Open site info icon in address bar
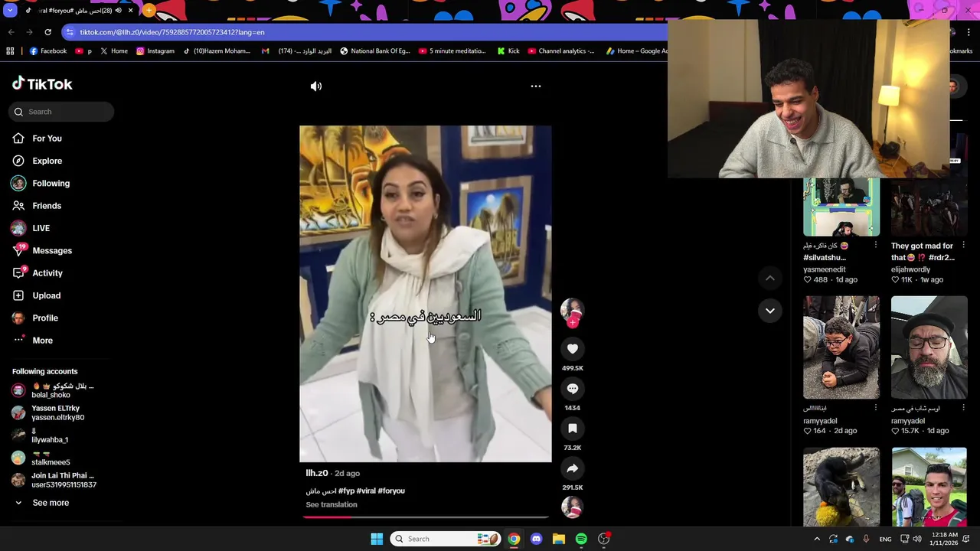Screen dimensions: 980x551 click(x=70, y=32)
